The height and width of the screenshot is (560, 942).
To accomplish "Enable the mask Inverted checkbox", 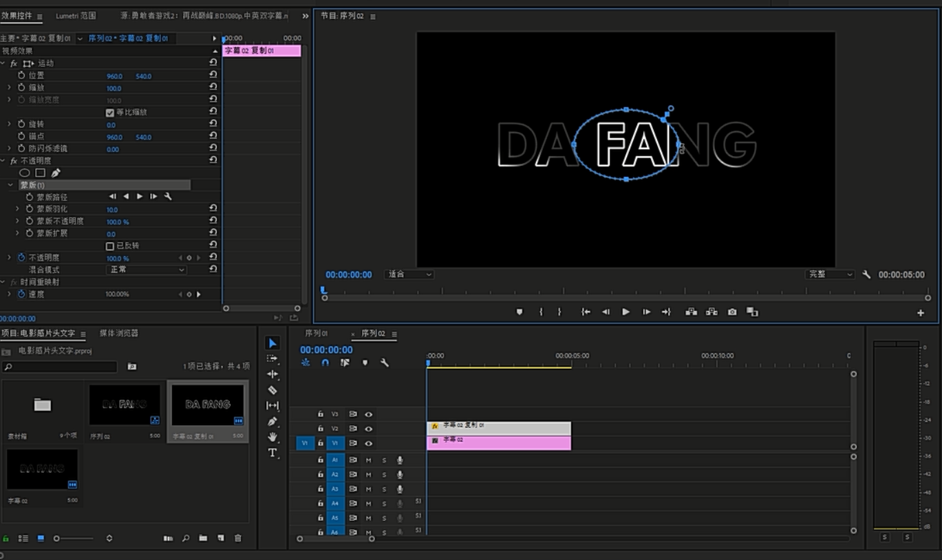I will coord(110,246).
